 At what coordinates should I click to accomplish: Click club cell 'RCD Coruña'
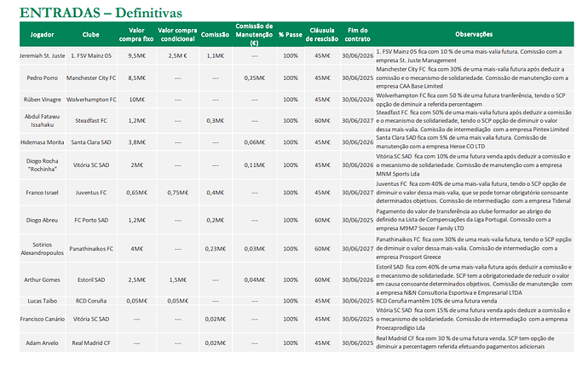(91, 301)
